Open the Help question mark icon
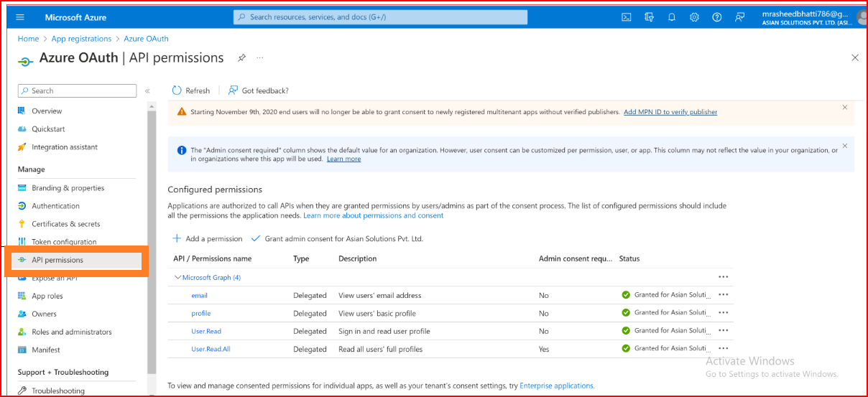868x397 pixels. pyautogui.click(x=716, y=17)
